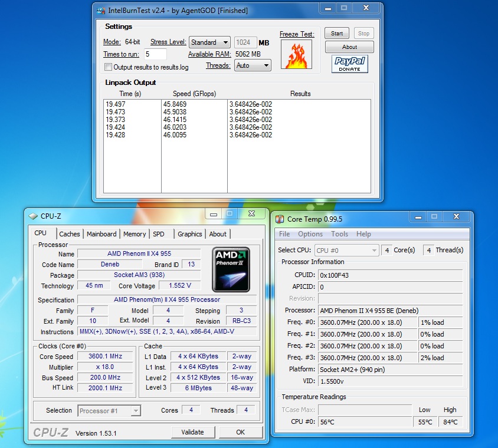Image resolution: width=498 pixels, height=448 pixels.
Task: Click the PayPal Donate image button
Action: pyautogui.click(x=350, y=64)
